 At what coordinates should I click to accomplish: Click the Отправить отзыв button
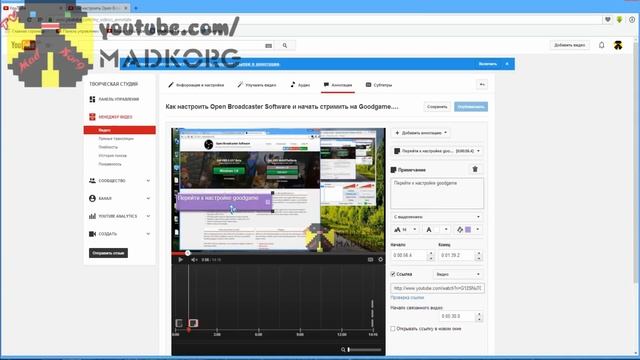tap(108, 253)
